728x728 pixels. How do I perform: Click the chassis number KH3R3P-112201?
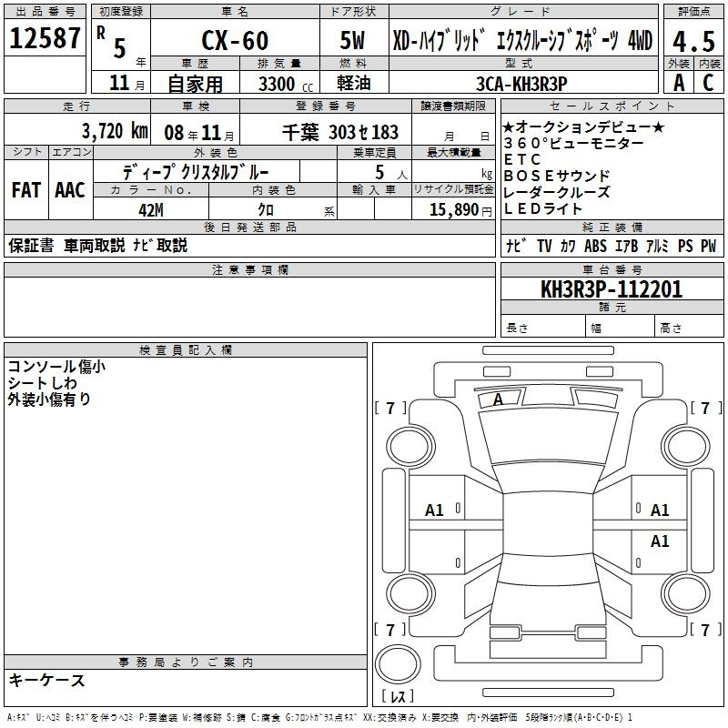[611, 290]
